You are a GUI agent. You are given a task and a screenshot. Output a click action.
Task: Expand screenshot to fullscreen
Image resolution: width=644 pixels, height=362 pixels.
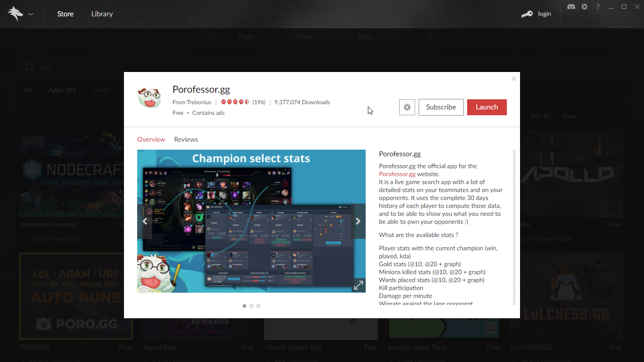click(359, 286)
